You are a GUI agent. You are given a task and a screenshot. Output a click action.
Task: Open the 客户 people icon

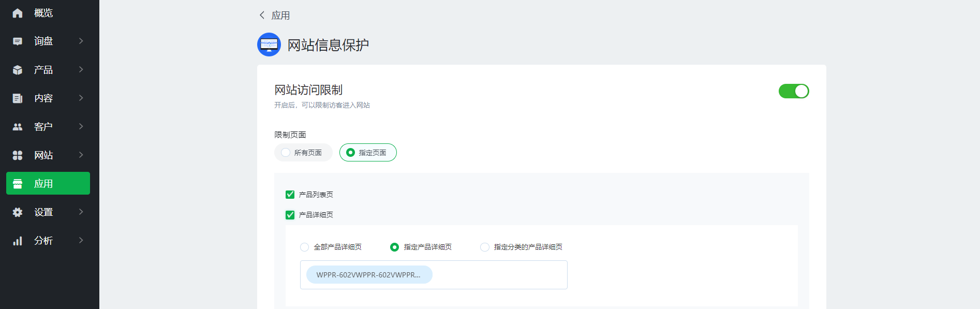(18, 127)
